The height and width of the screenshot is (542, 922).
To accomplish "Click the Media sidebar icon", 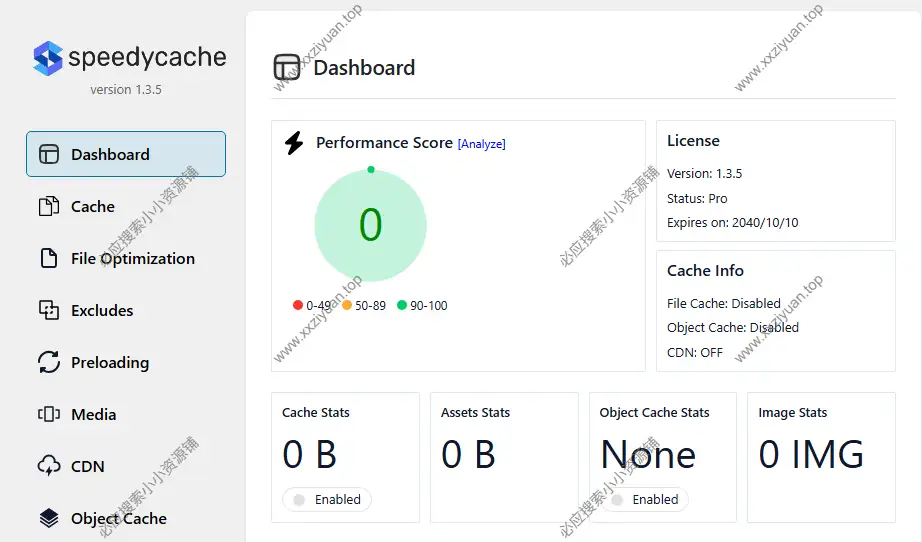I will (49, 414).
